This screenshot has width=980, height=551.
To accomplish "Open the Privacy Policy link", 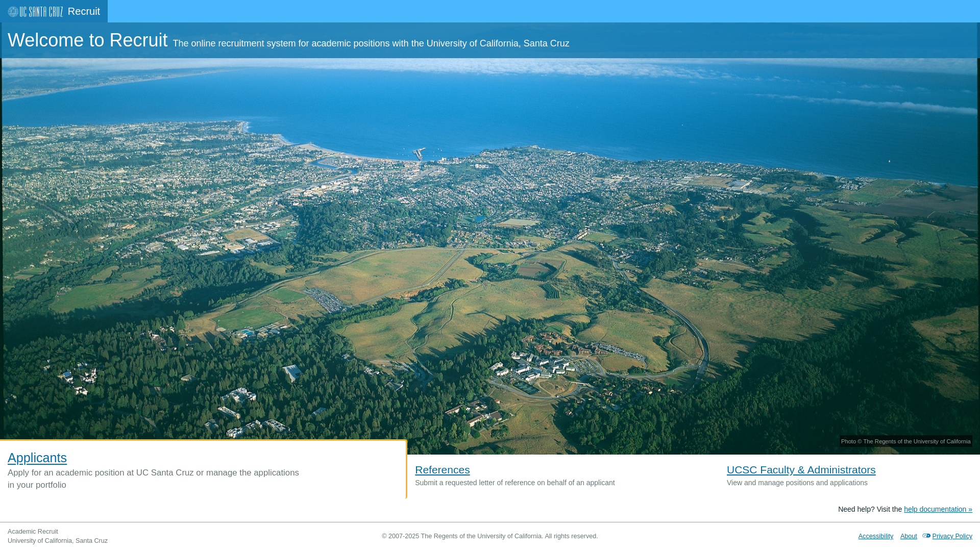I will [x=952, y=536].
